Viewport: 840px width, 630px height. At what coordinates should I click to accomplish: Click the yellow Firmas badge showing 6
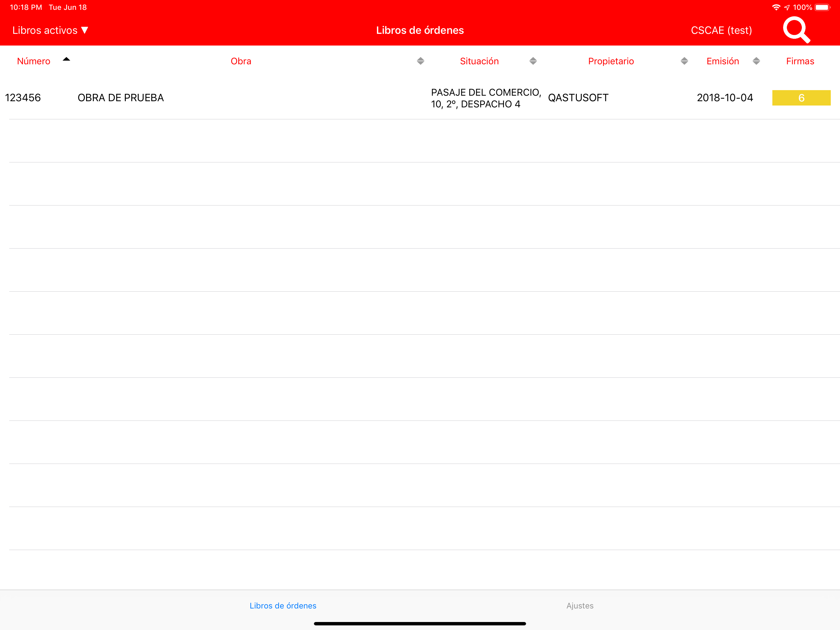coord(801,98)
